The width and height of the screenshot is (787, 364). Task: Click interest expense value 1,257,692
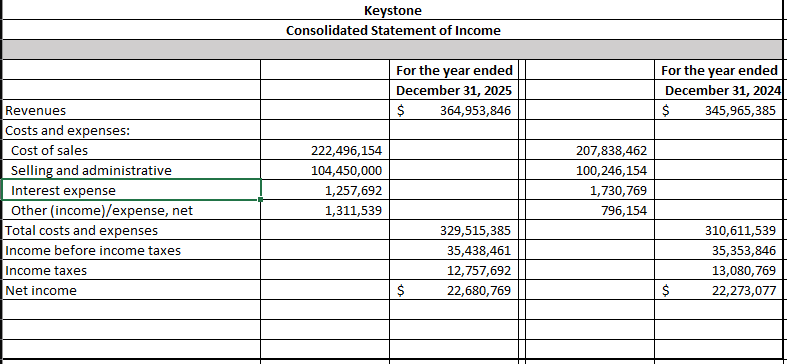[325, 190]
